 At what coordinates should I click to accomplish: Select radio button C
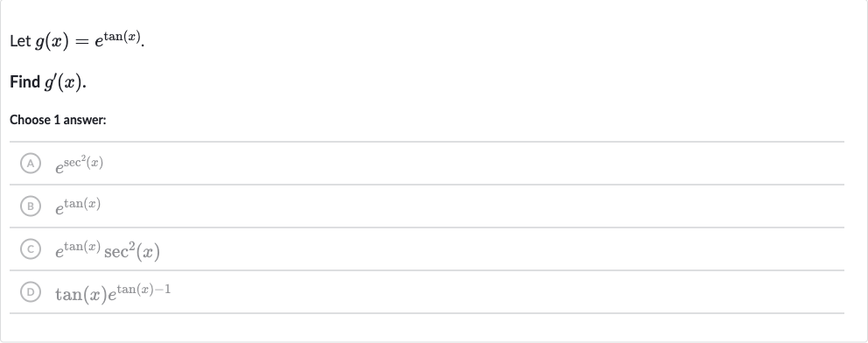point(31,249)
